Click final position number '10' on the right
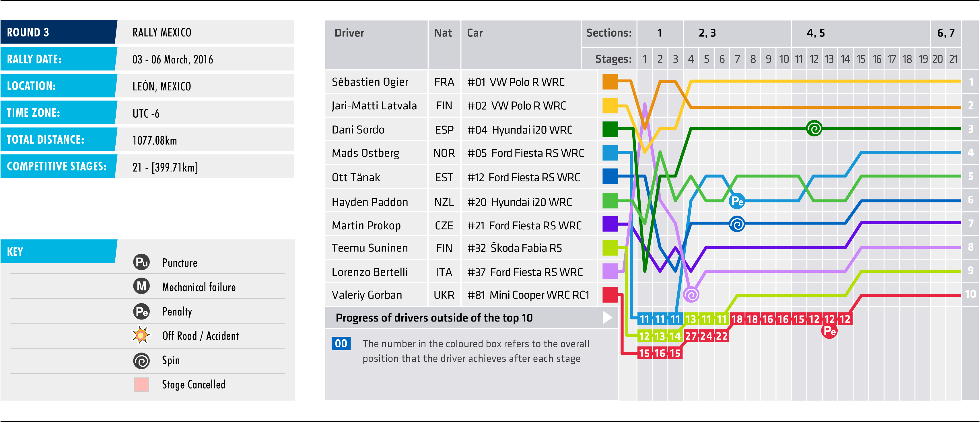This screenshot has height=422, width=980. click(x=971, y=294)
